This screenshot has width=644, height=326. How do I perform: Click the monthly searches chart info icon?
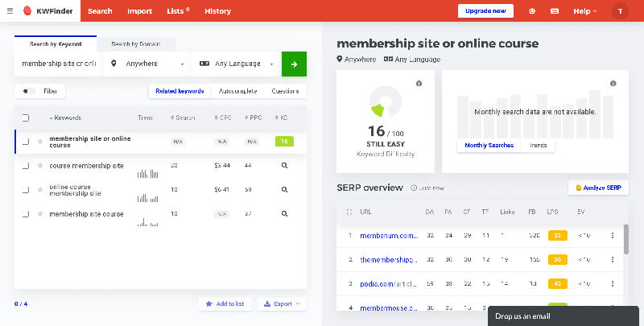tap(613, 84)
